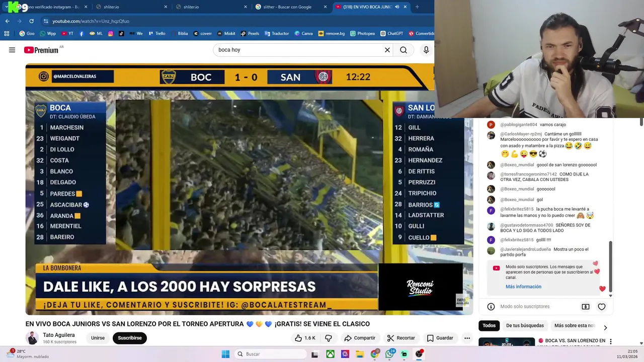
Task: Open the three-dot more actions menu under video
Action: pyautogui.click(x=467, y=338)
